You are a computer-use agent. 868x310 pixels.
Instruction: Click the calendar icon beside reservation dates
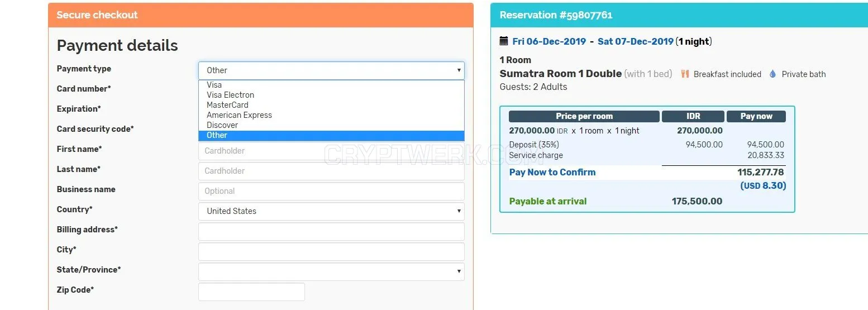(504, 41)
